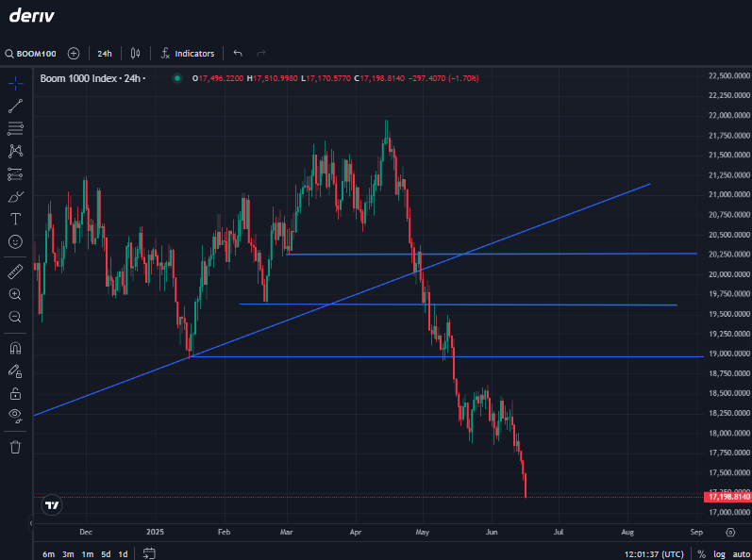Pick the text annotation tool

tap(15, 220)
